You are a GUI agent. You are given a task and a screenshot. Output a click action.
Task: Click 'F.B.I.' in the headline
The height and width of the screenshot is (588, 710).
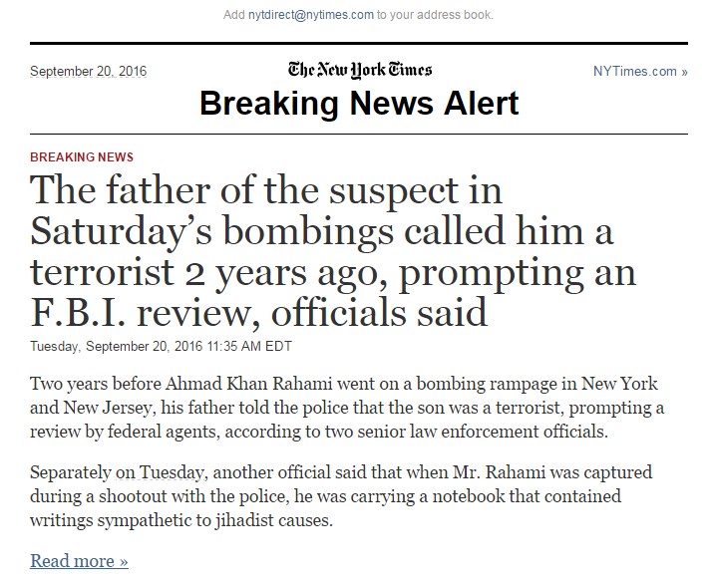point(84,313)
